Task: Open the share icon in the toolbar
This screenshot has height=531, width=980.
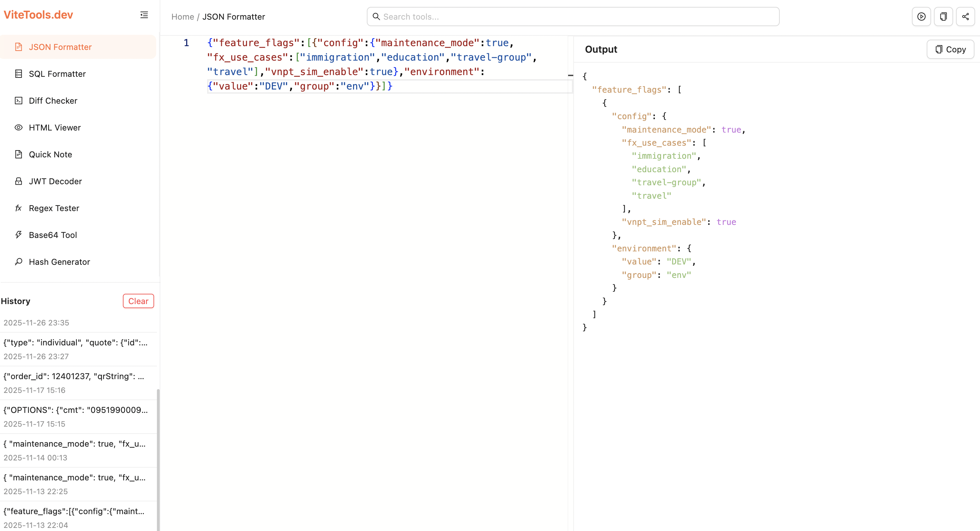Action: (x=965, y=17)
